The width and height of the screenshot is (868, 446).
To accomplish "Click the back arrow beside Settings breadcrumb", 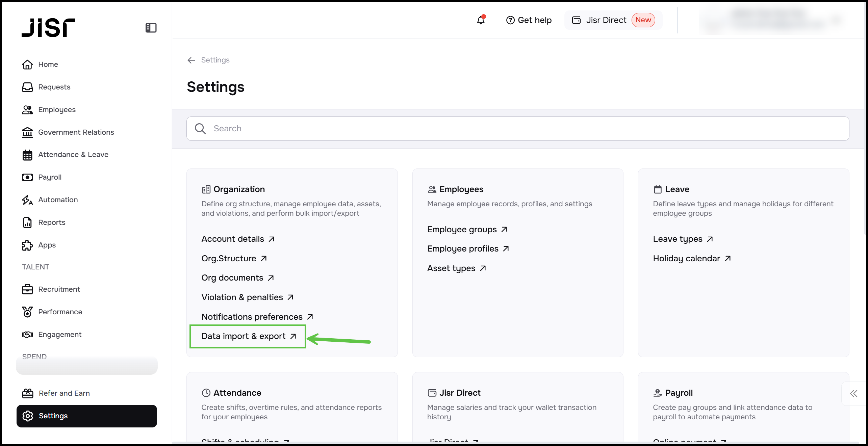I will (x=192, y=60).
